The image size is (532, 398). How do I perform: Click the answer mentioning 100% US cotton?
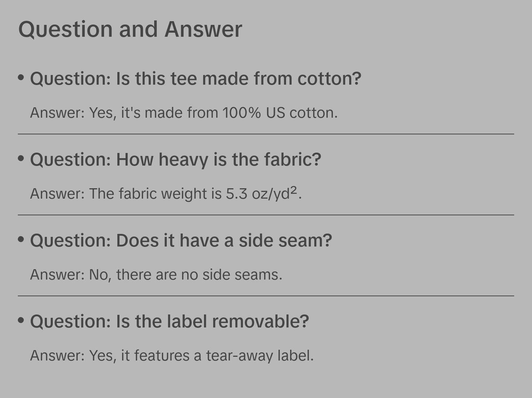[184, 113]
